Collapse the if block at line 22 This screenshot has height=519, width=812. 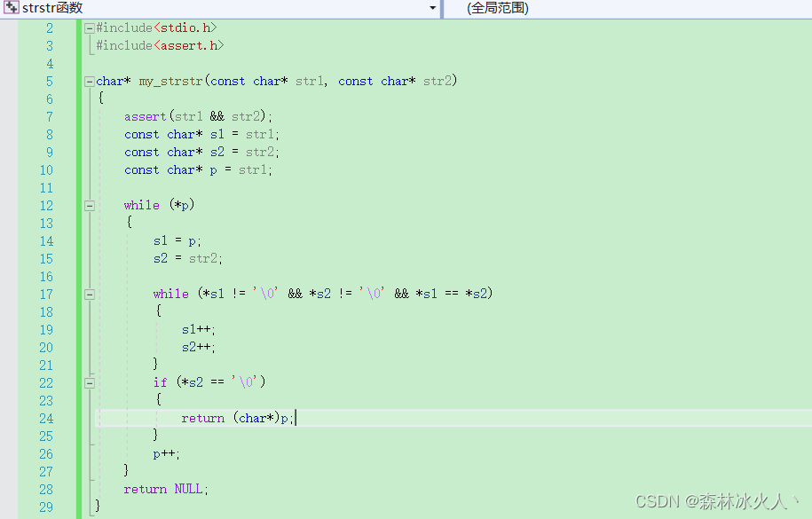pyautogui.click(x=90, y=382)
